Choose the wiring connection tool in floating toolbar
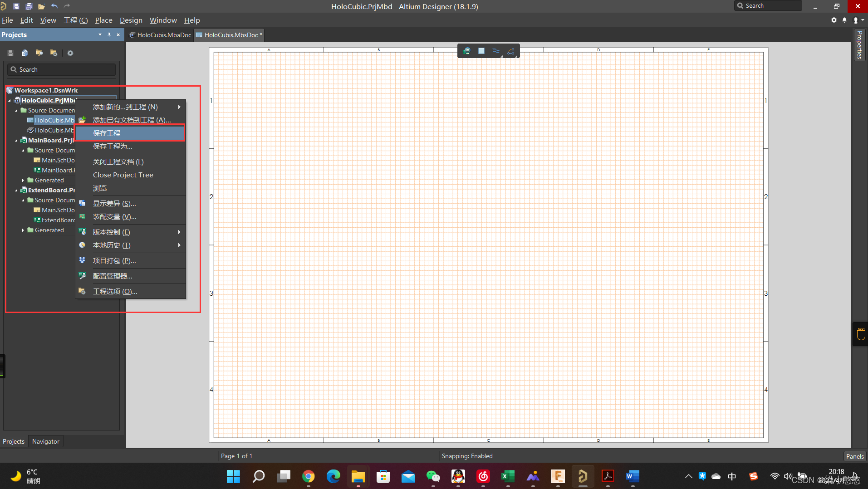The image size is (868, 489). tap(496, 51)
